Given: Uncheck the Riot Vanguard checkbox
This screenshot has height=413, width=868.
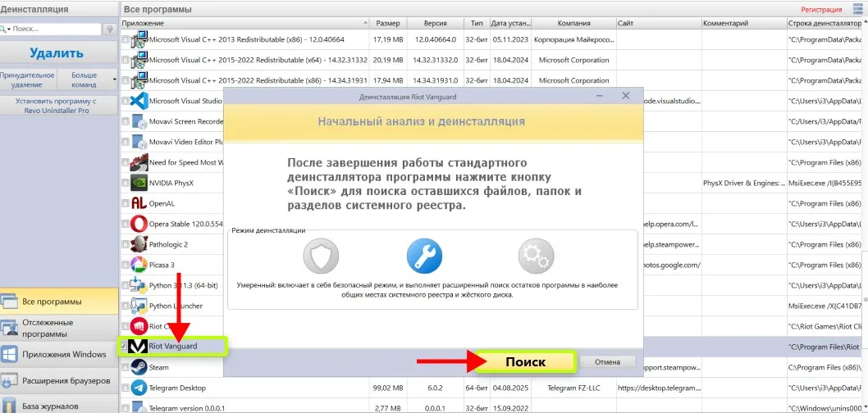Looking at the screenshot, I should click(x=125, y=347).
